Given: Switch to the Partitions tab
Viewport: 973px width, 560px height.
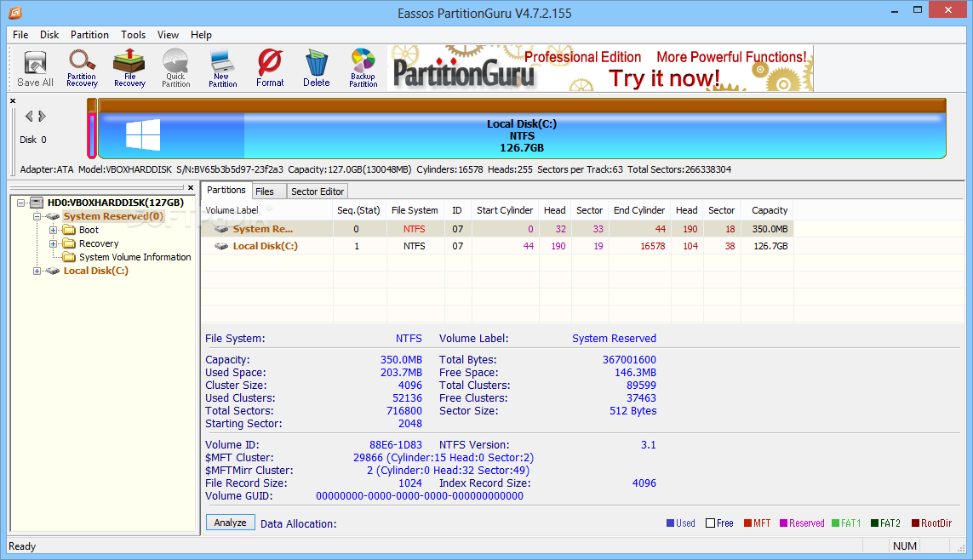Looking at the screenshot, I should coord(226,191).
